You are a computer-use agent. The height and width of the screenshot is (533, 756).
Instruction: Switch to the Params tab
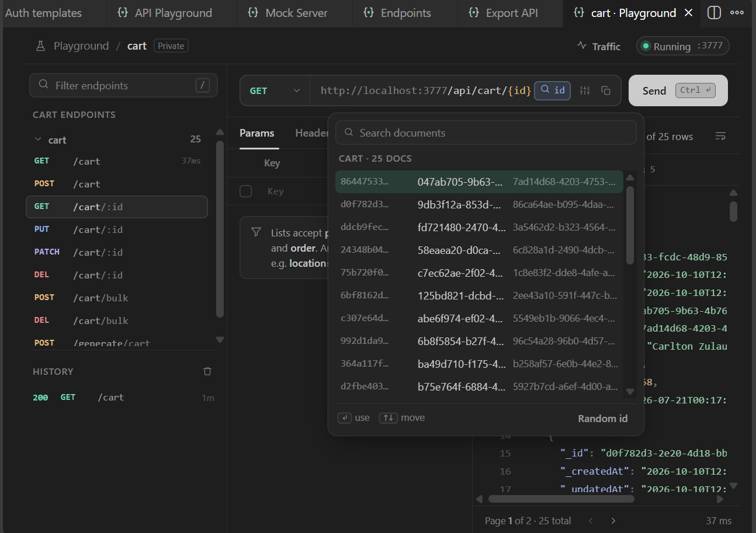[x=256, y=133]
